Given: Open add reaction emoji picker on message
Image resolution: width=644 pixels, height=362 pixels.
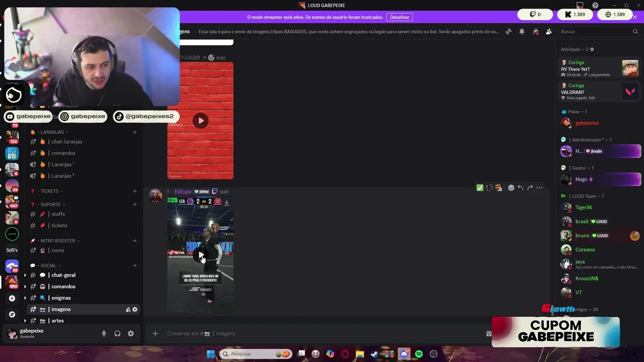Looking at the screenshot, I should [511, 188].
